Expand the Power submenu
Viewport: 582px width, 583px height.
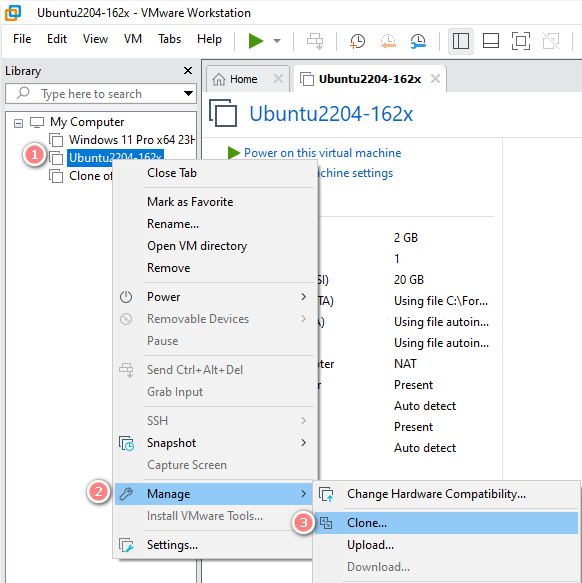[216, 297]
